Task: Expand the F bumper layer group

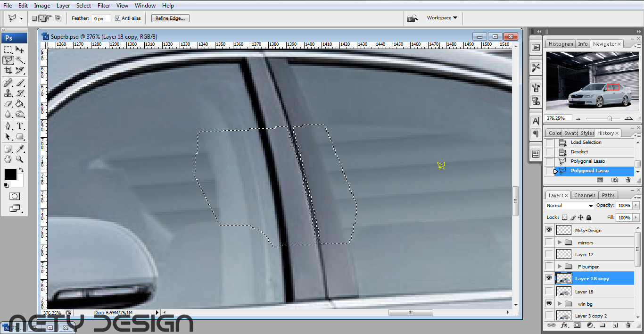Action: [560, 267]
